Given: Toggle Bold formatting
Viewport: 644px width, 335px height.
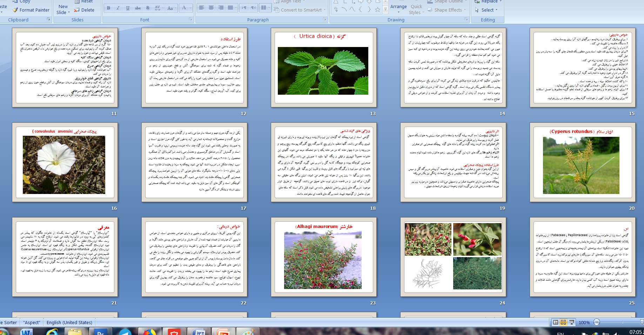Looking at the screenshot, I should [x=108, y=8].
